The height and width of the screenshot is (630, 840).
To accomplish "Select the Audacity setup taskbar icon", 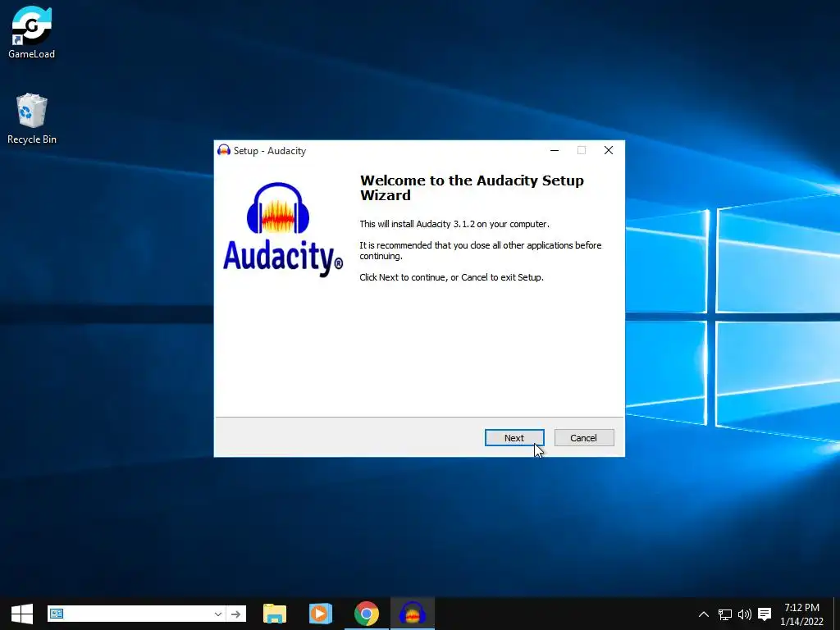I will (x=412, y=614).
